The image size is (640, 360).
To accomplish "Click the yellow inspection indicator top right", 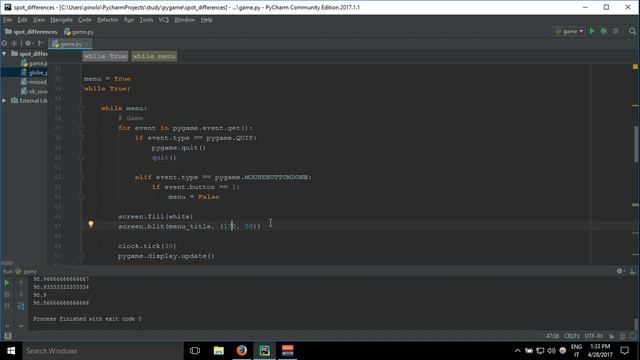I will click(x=635, y=66).
